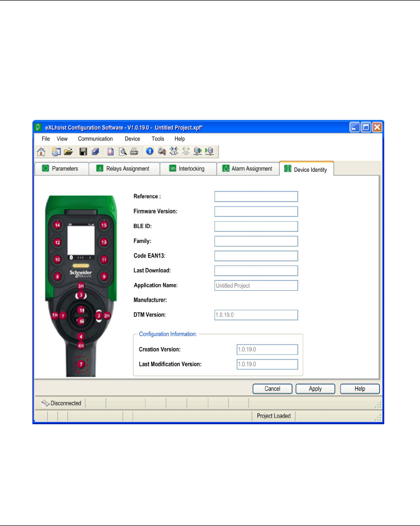Click the 'Configuration Information:' group label
Viewport: 420px width, 526px height.
[x=168, y=334]
